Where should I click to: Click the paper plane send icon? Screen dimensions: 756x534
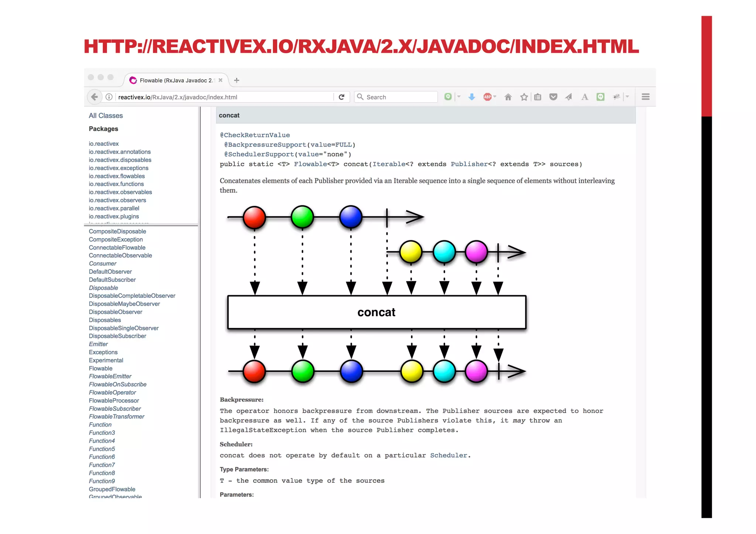pyautogui.click(x=568, y=97)
